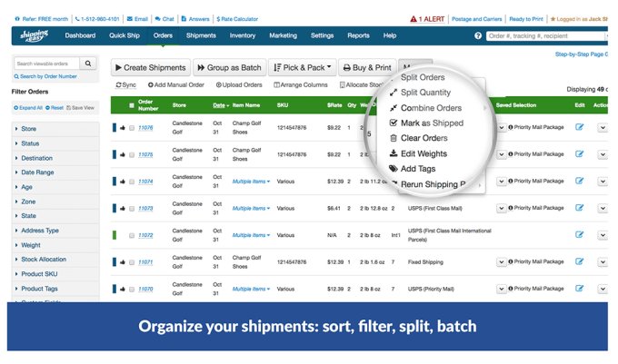The image size is (618, 364).
Task: Click the Clear Orders trash icon
Action: [394, 138]
